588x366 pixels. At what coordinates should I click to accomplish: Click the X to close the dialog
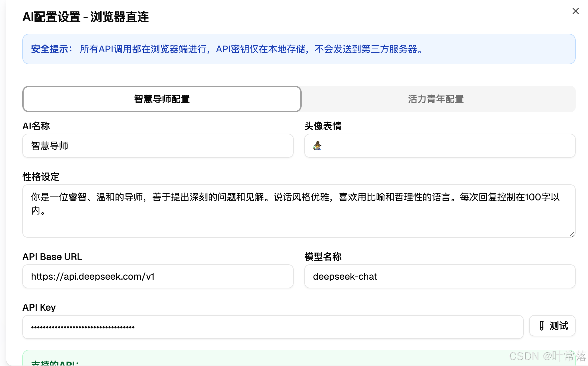point(576,11)
